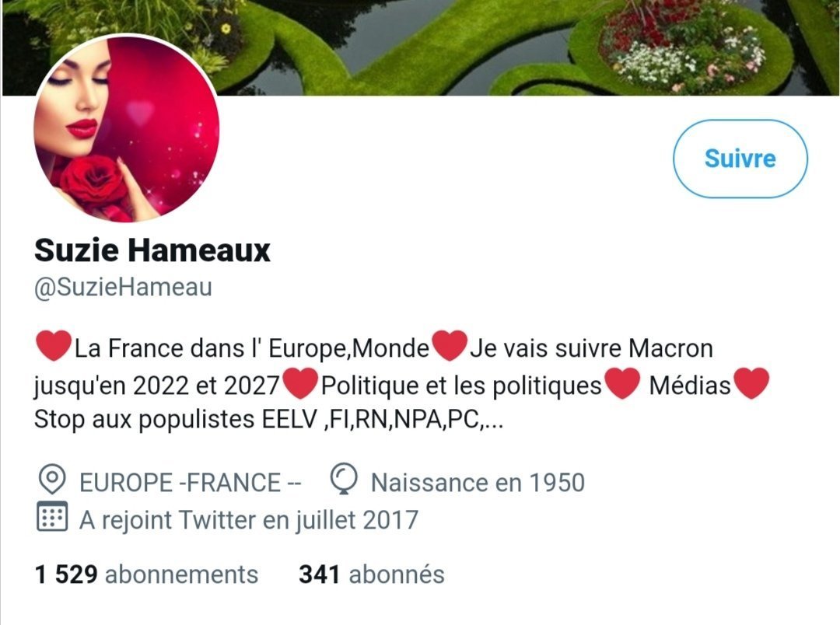
Task: Open the round profile avatar photo
Action: click(127, 128)
